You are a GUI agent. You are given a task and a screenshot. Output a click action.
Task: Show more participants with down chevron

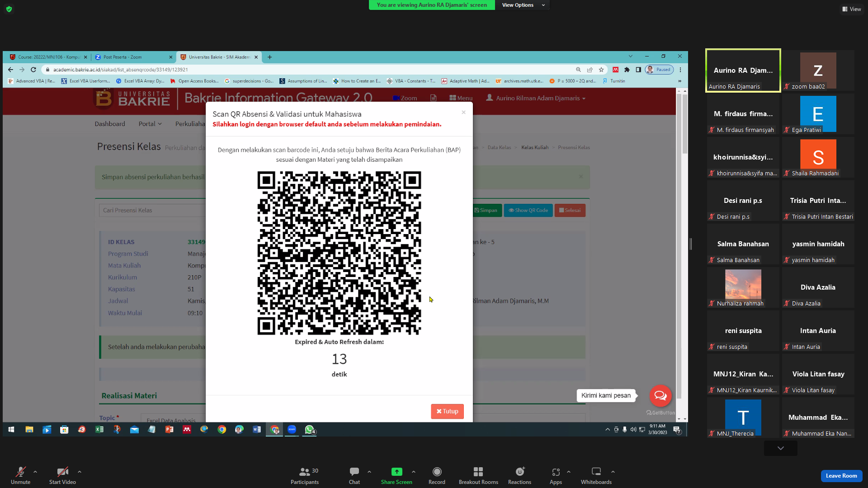(781, 448)
